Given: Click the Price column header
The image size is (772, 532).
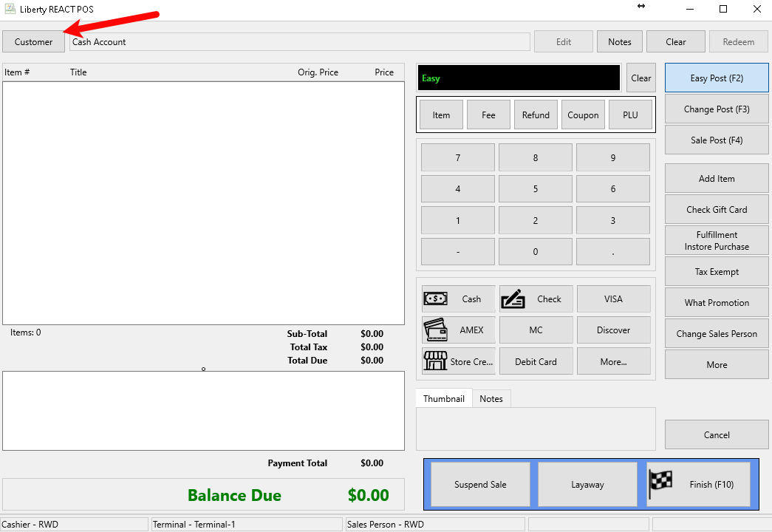Looking at the screenshot, I should coord(384,72).
